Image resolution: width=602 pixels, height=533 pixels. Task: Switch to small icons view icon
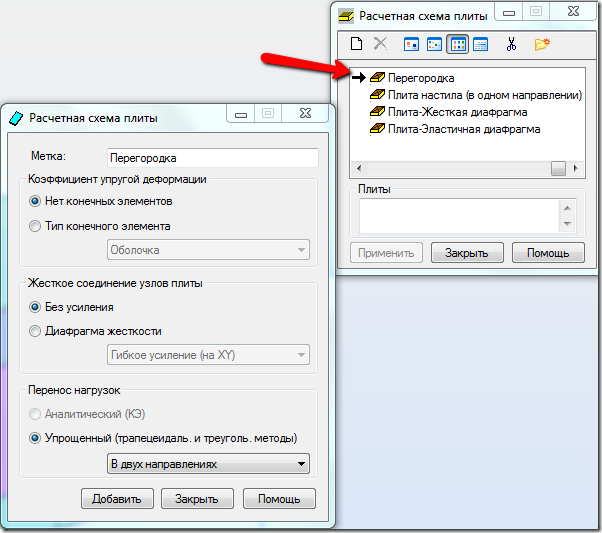pyautogui.click(x=434, y=44)
